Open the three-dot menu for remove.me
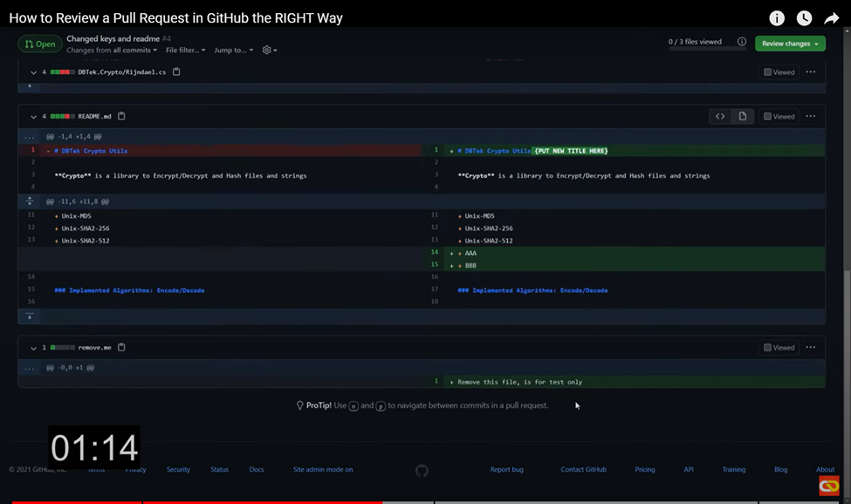Viewport: 851px width, 504px height. coord(811,347)
